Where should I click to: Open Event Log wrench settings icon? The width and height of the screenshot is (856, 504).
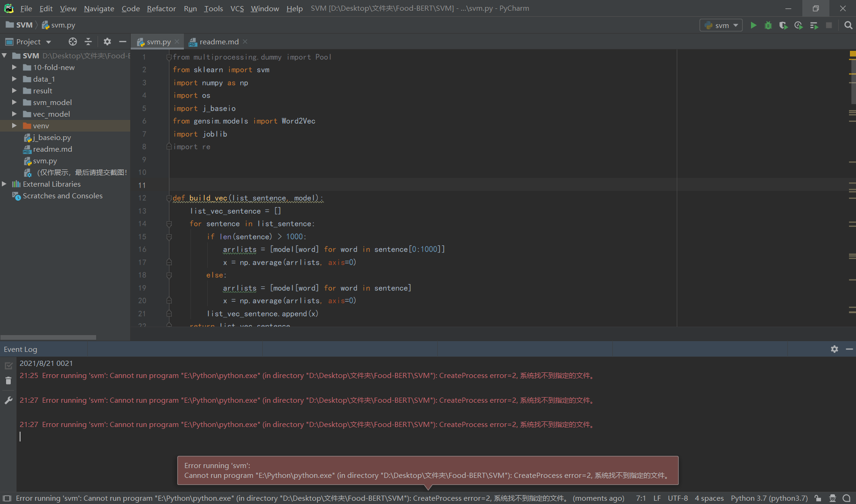tap(8, 400)
